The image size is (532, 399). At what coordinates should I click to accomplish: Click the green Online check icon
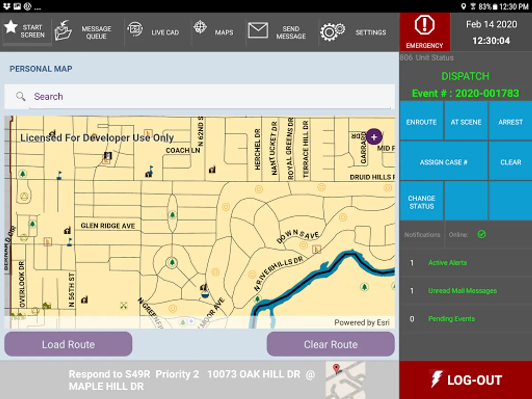click(481, 234)
